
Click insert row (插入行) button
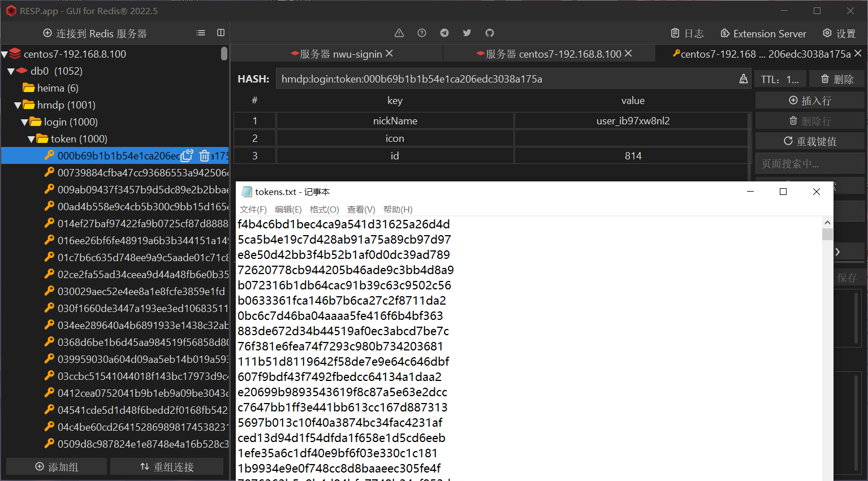pos(810,101)
